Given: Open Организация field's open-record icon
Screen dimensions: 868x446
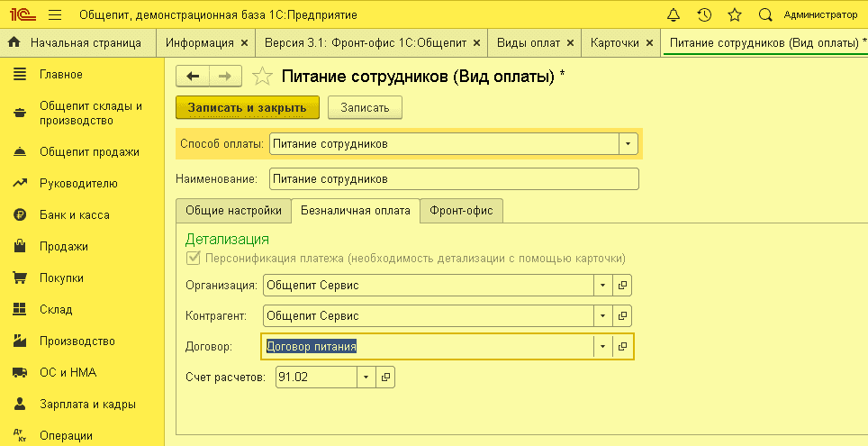Looking at the screenshot, I should pyautogui.click(x=622, y=285).
